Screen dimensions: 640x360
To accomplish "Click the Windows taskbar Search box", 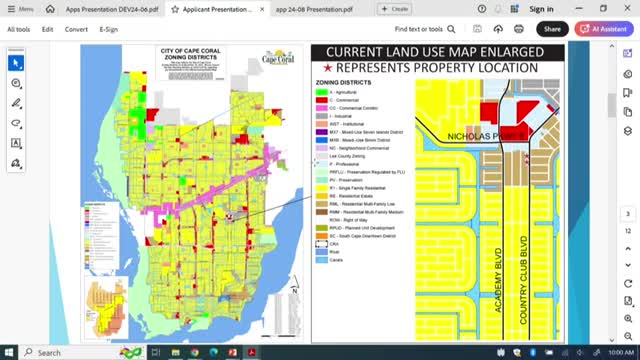I will 82,352.
